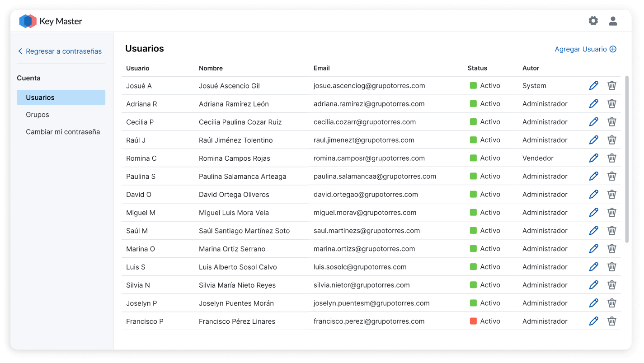Screen dimensions: 644x363
Task: Click the name Raúl Jiménez Tolentino
Action: tap(236, 140)
